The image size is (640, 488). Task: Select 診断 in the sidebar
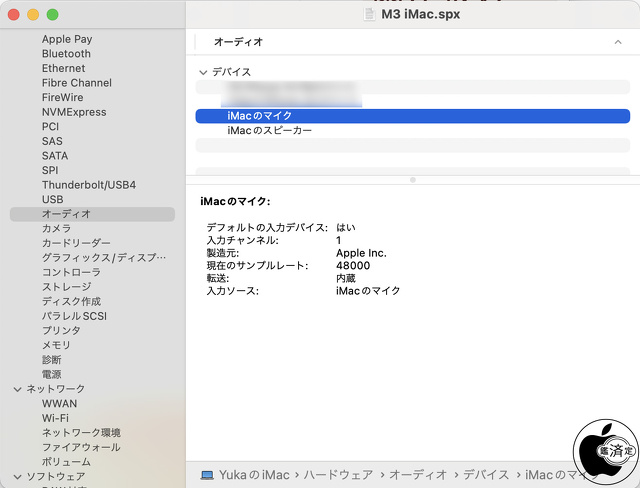[51, 360]
